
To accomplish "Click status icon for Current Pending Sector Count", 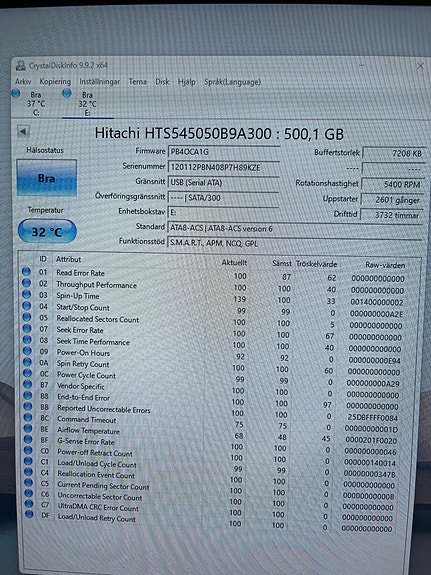I will coord(29,483).
